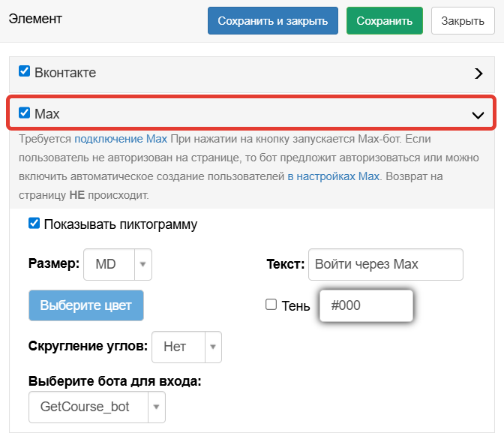Toggle "Показывать пиктограмму" checkbox
Image resolution: width=504 pixels, height=436 pixels.
point(34,223)
